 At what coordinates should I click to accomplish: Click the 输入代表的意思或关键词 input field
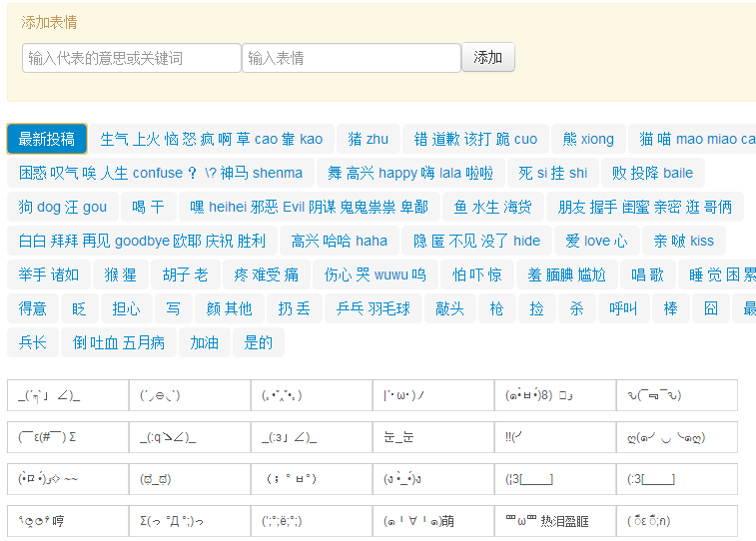(x=131, y=58)
